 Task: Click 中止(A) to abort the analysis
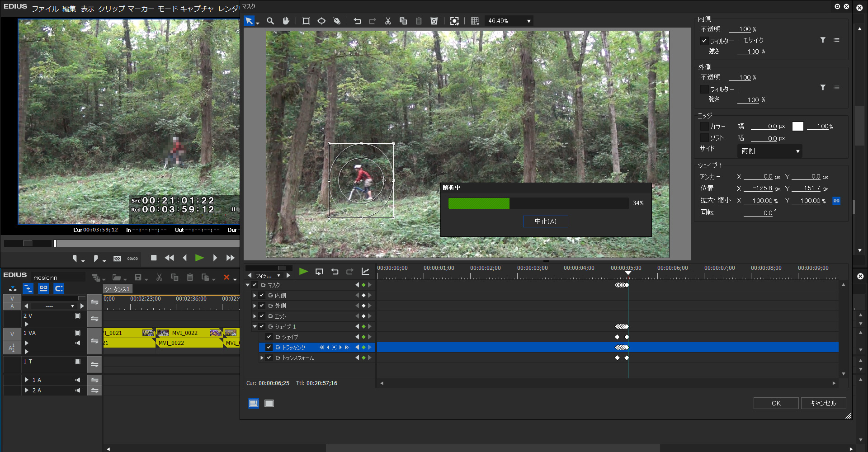545,221
